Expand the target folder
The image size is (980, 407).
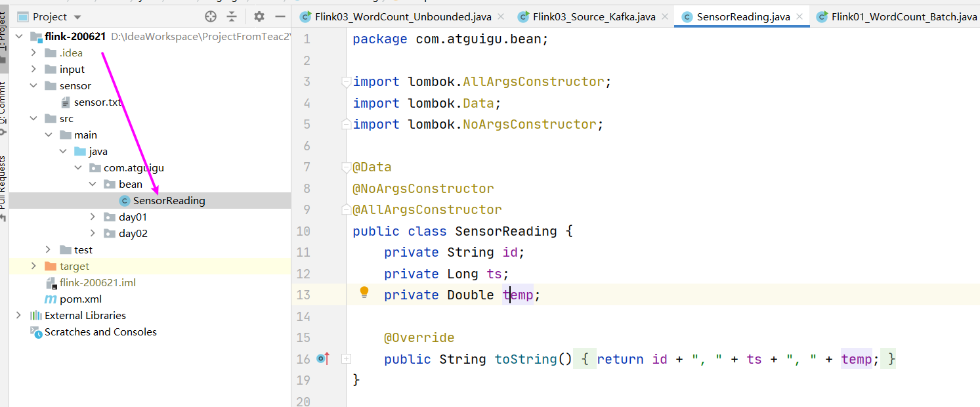pyautogui.click(x=34, y=267)
